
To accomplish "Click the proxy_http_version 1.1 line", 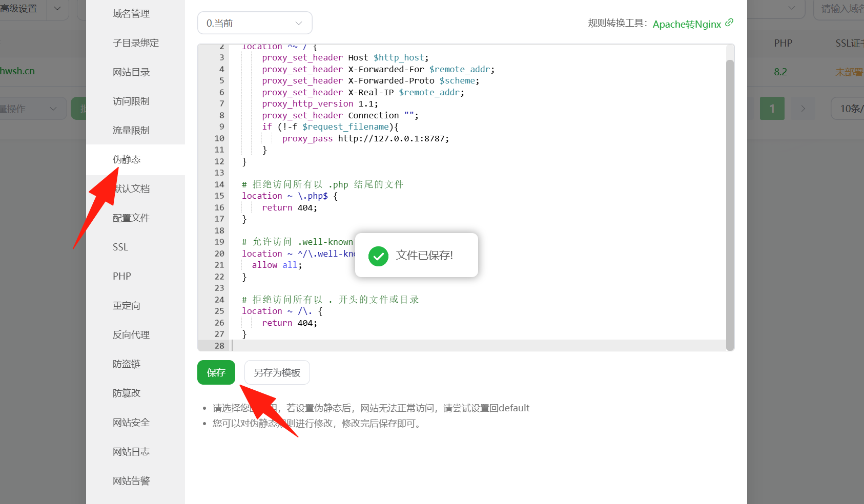I will (320, 103).
